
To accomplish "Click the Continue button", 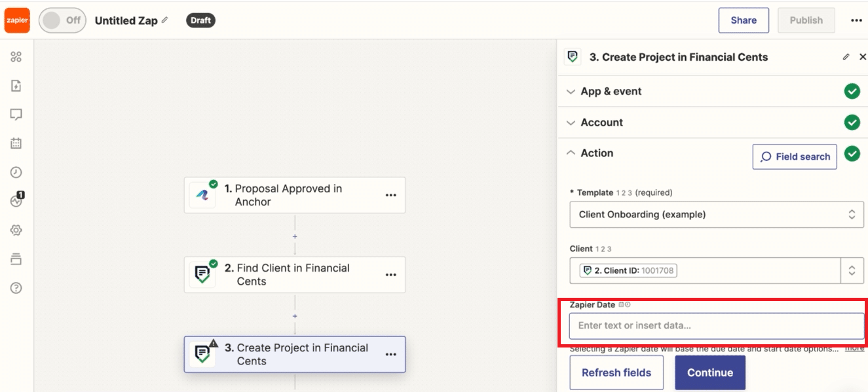I will (x=710, y=372).
